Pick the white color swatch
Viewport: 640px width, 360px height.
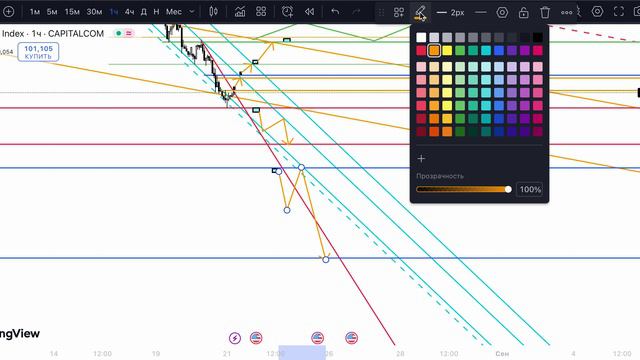tap(421, 38)
